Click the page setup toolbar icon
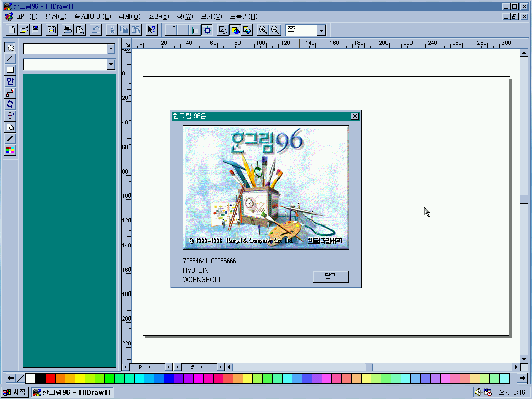532x399 pixels. (x=51, y=30)
